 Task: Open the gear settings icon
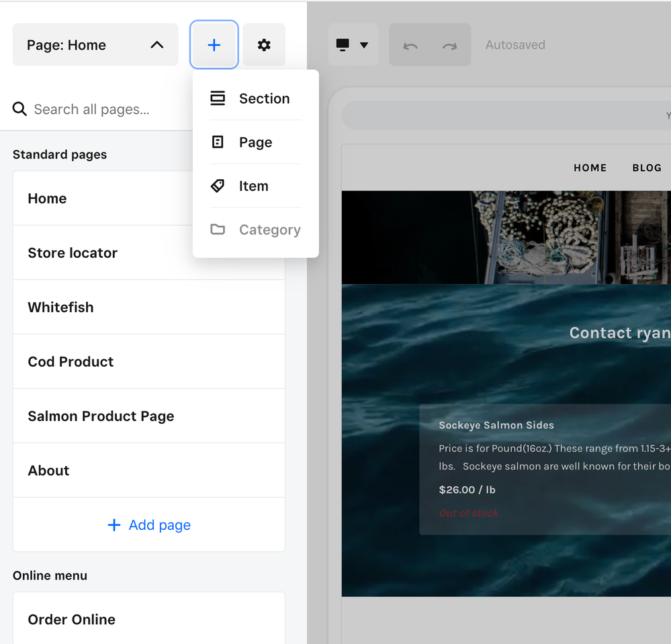(264, 45)
